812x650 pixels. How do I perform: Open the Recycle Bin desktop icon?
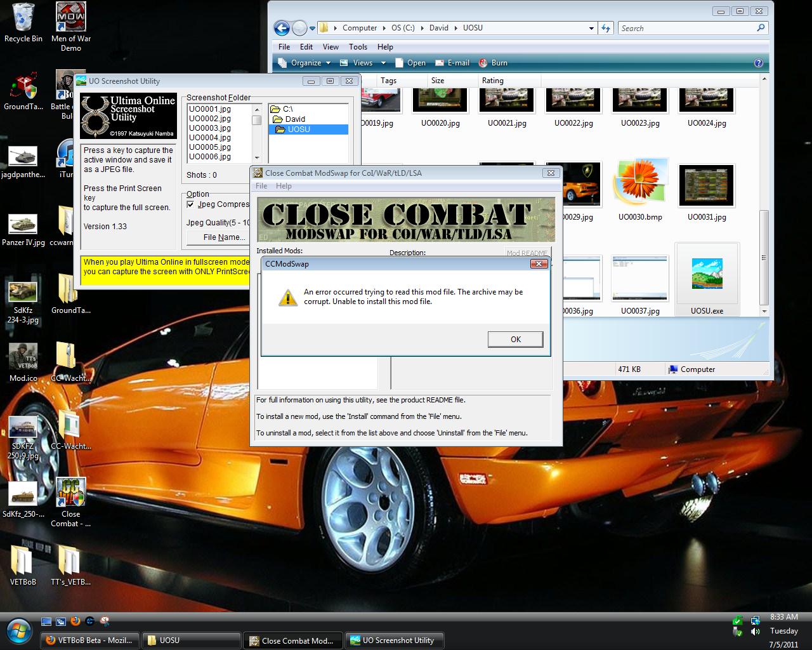pos(23,22)
